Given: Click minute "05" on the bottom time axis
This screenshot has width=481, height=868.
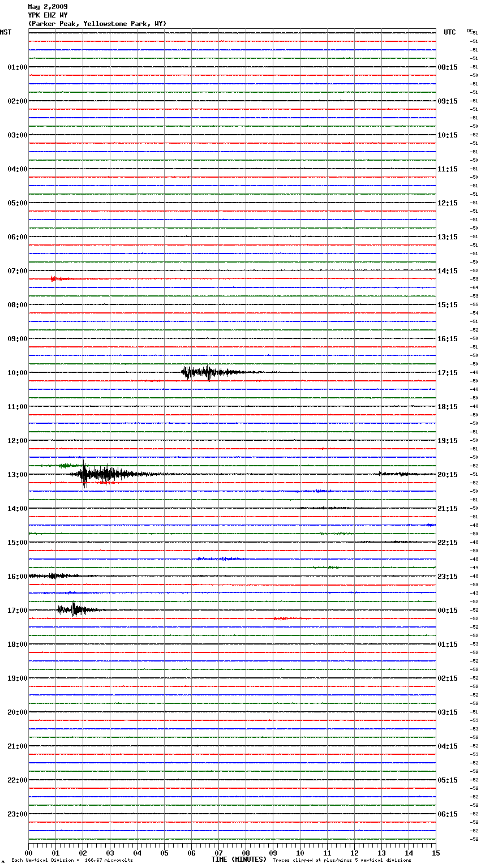Looking at the screenshot, I should coord(164,853).
